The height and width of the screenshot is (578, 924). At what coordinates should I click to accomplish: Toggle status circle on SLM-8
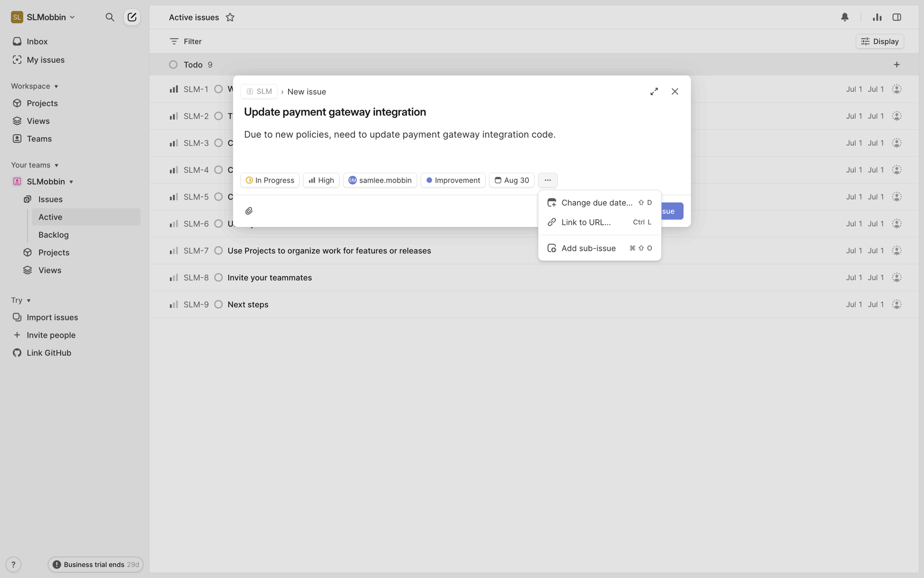tap(218, 277)
